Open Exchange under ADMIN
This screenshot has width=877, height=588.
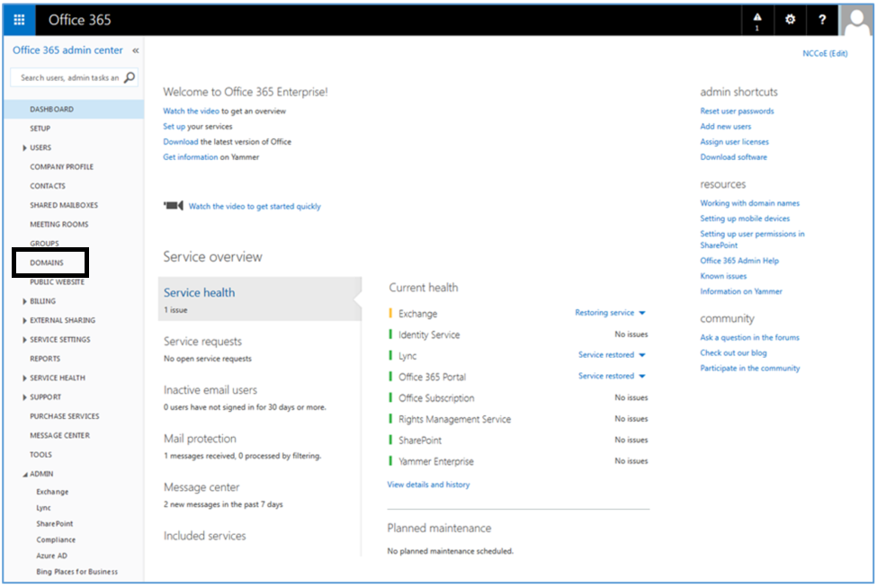[x=52, y=492]
